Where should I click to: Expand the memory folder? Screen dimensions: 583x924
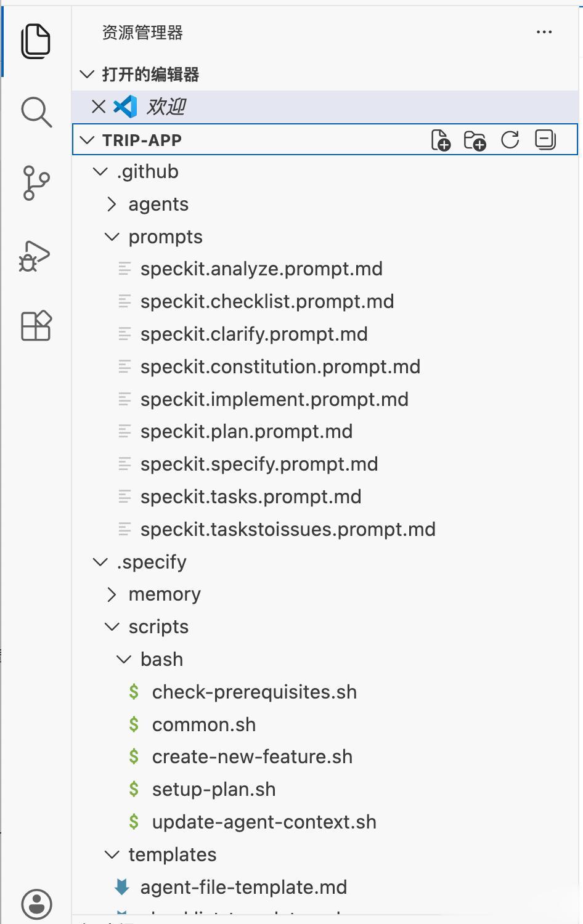click(x=165, y=594)
